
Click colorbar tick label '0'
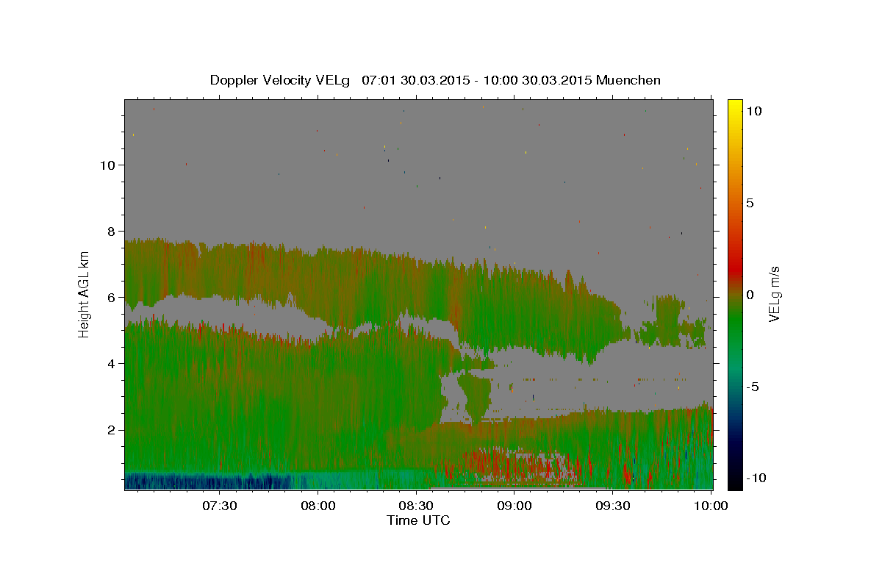750,295
